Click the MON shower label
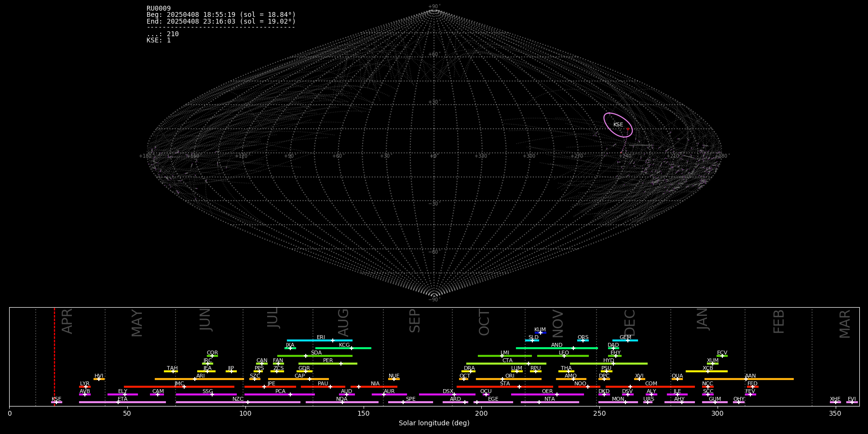 point(618,399)
